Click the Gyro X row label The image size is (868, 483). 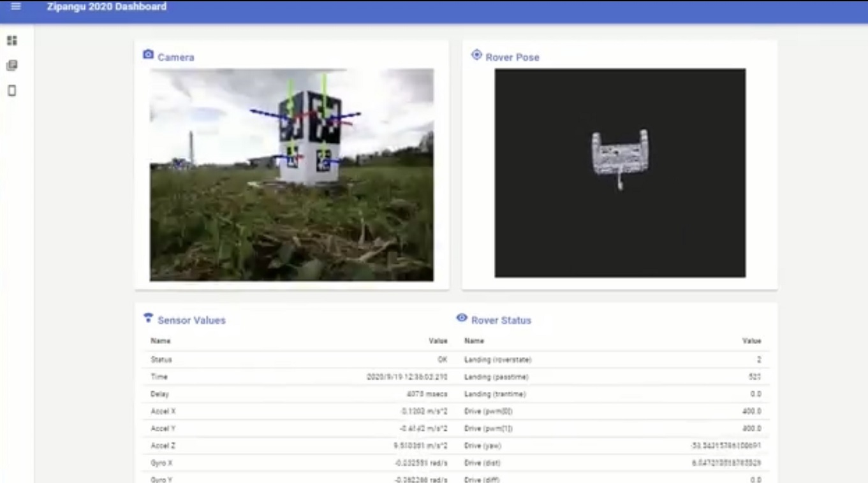coord(161,463)
